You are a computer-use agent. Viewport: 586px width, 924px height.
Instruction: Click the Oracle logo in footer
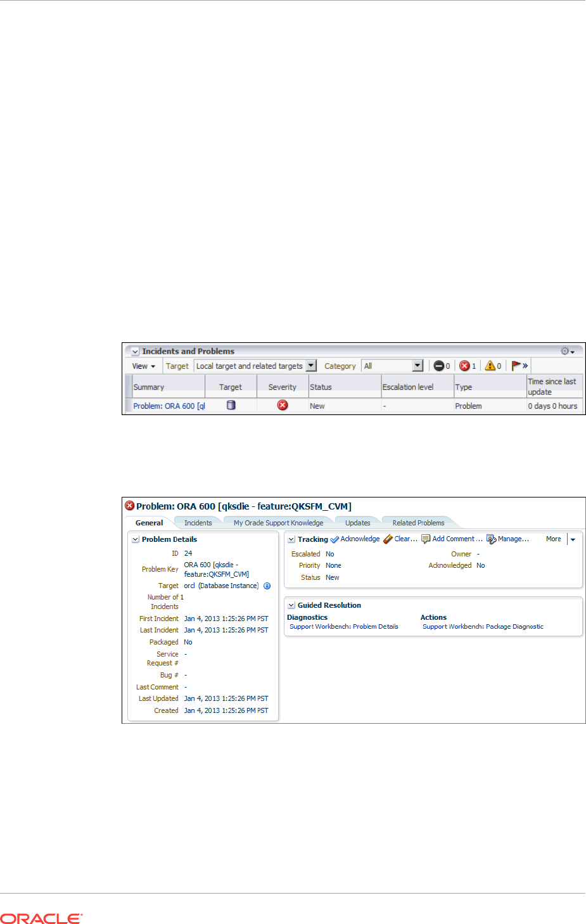pos(42,918)
